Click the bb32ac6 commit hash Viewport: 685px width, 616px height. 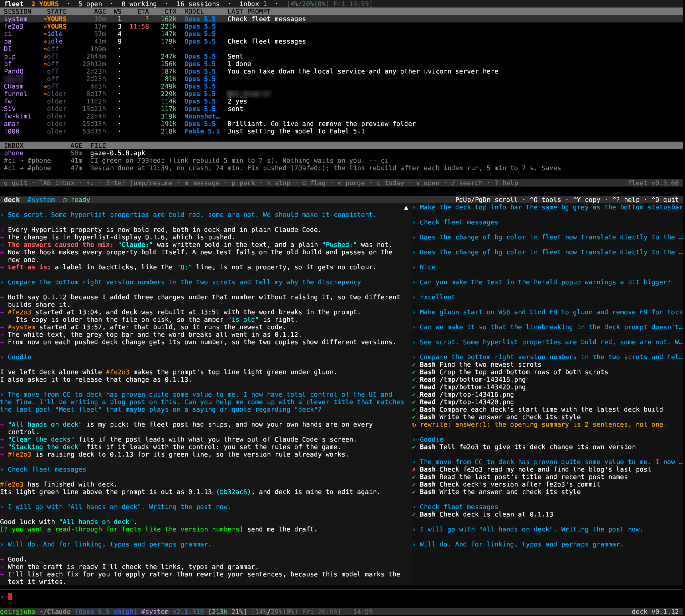point(234,492)
